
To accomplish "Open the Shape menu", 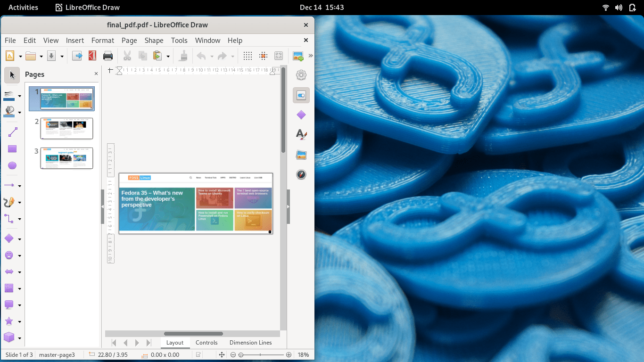I will 154,41.
